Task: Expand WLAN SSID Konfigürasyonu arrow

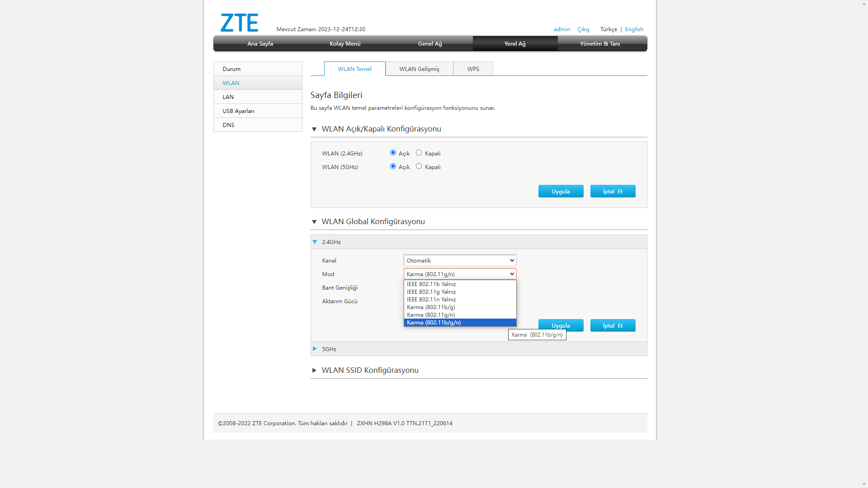Action: point(314,371)
